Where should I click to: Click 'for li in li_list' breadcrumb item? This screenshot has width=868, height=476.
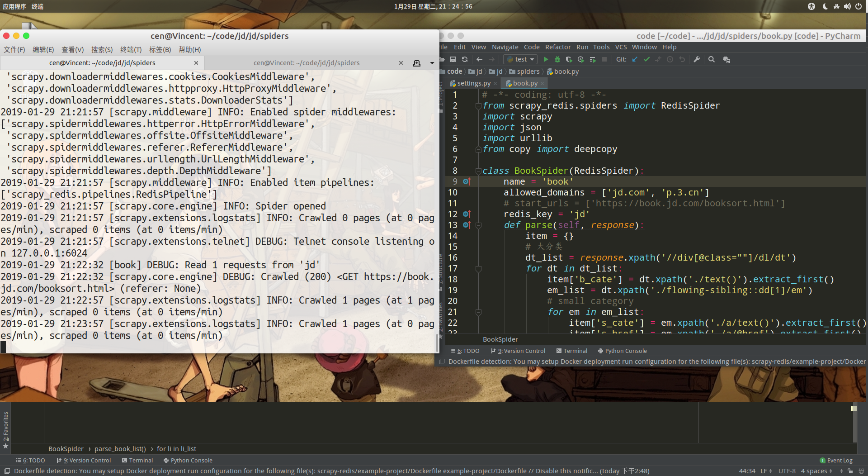(x=176, y=449)
